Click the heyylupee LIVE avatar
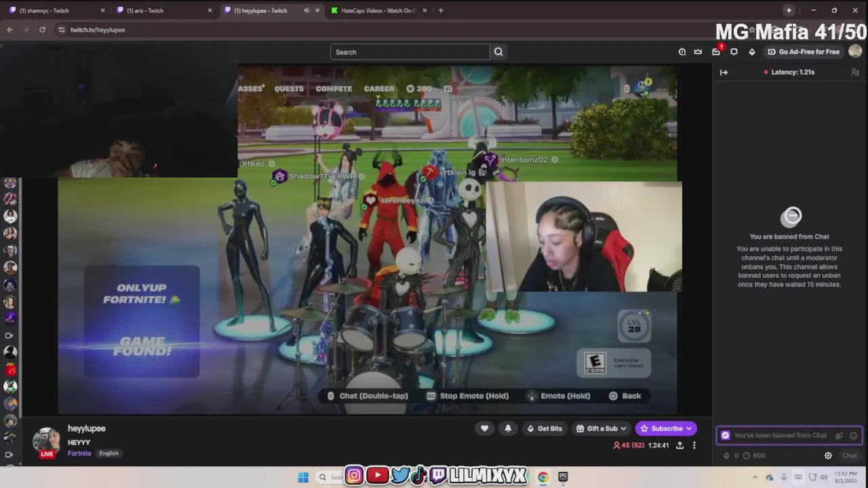 click(46, 441)
